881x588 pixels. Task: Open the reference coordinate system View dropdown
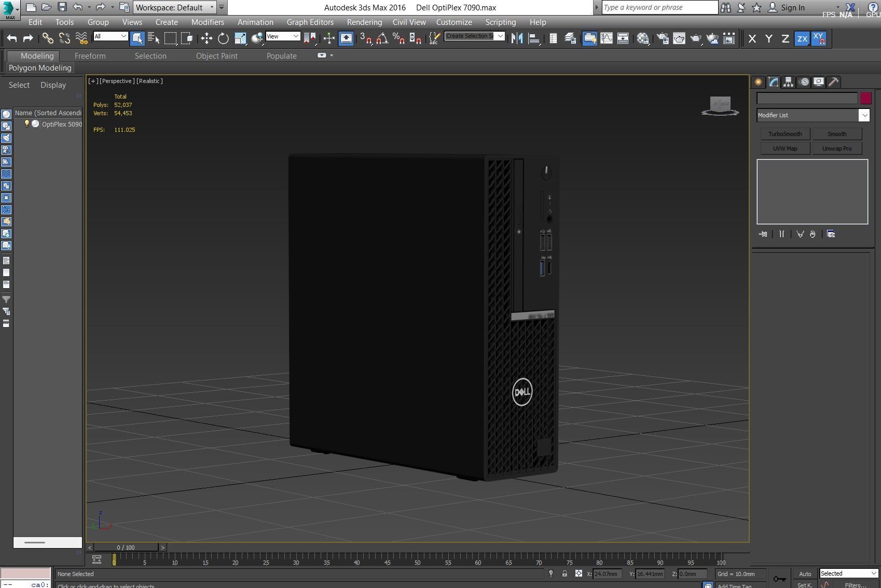click(283, 36)
